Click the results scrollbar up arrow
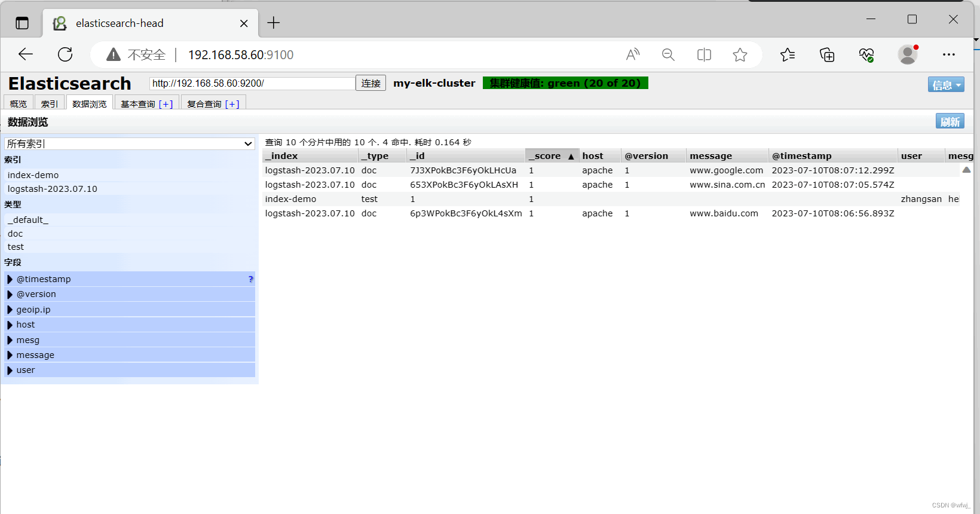The image size is (980, 514). tap(966, 170)
